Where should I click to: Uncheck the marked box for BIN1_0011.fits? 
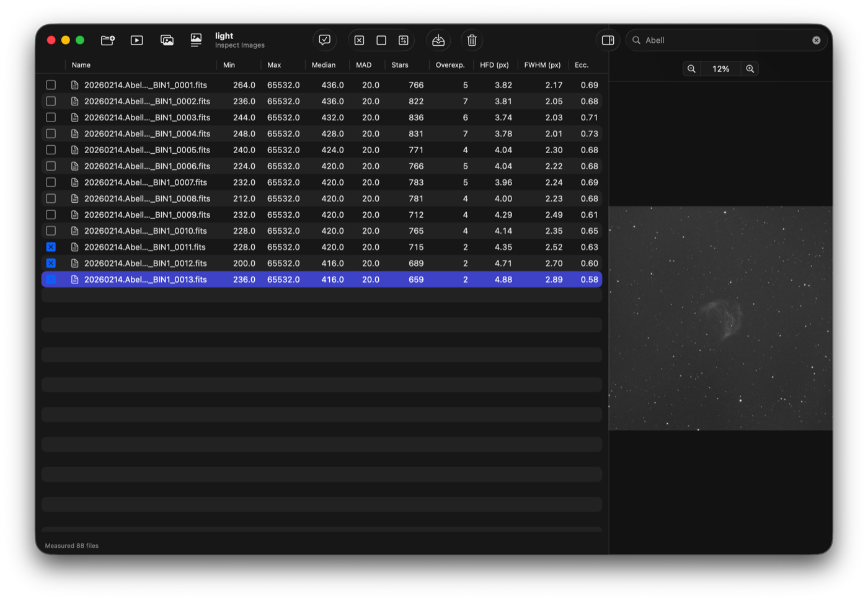51,247
